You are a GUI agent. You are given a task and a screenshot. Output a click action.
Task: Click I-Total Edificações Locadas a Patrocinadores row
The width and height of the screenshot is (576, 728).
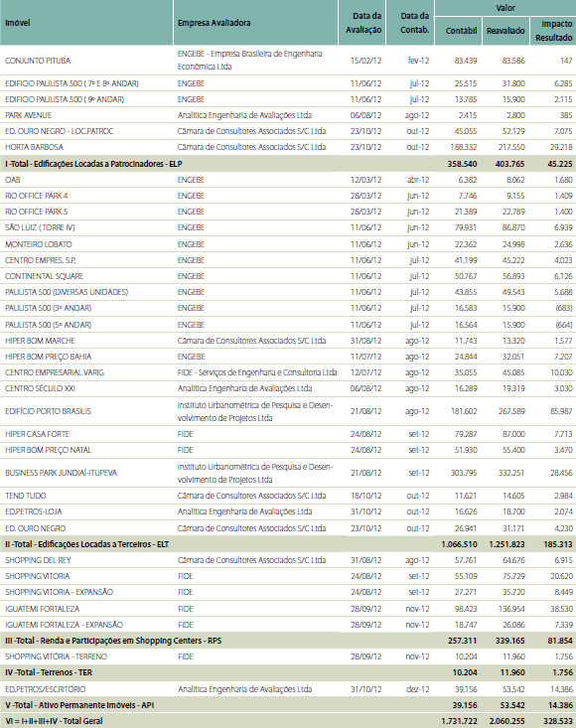pos(288,164)
